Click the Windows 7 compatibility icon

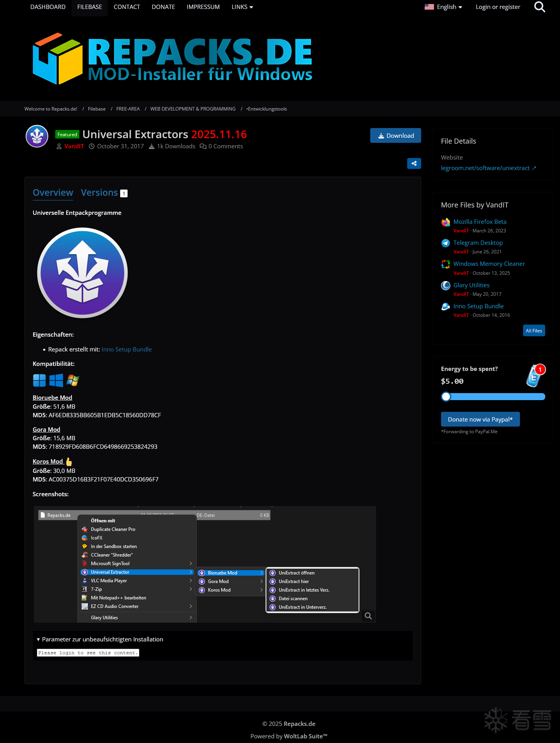point(73,380)
